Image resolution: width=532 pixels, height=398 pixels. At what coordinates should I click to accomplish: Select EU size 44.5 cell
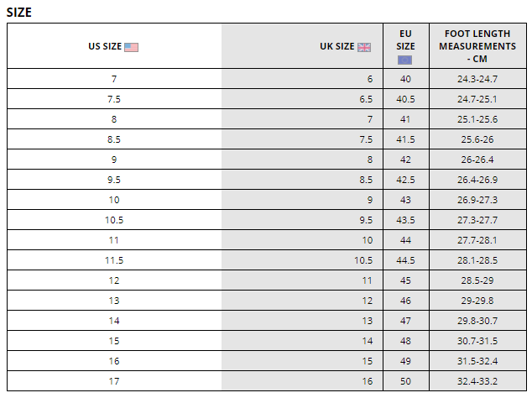click(x=406, y=260)
